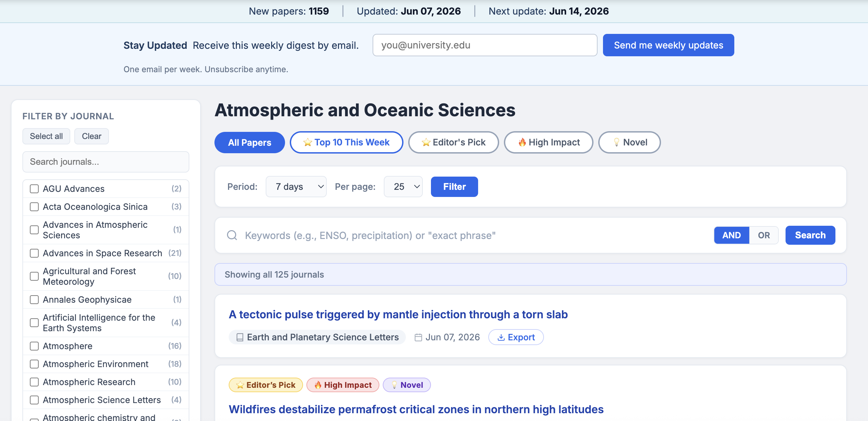Image resolution: width=868 pixels, height=421 pixels.
Task: Select Artificial Intelligence for the Earth Systems checkbox
Action: tap(34, 323)
